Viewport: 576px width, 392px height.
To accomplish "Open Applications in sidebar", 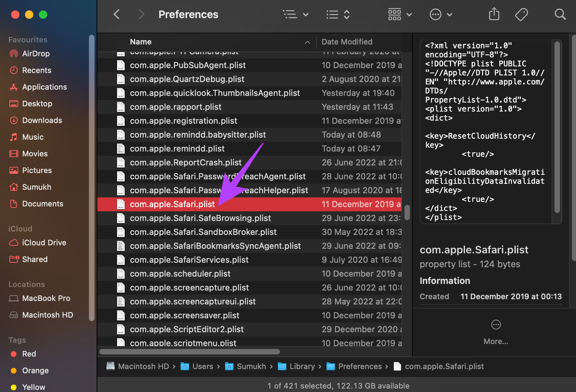I will click(44, 87).
